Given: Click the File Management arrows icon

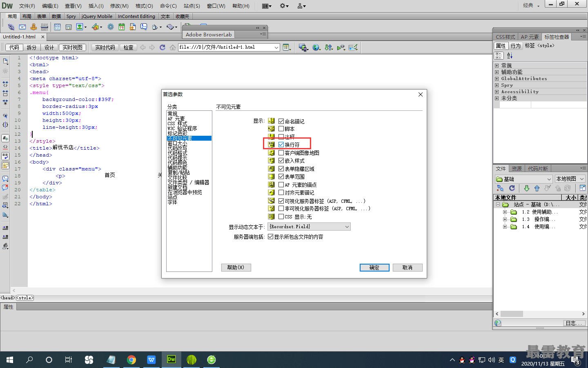Looking at the screenshot, I should pyautogui.click(x=328, y=47).
